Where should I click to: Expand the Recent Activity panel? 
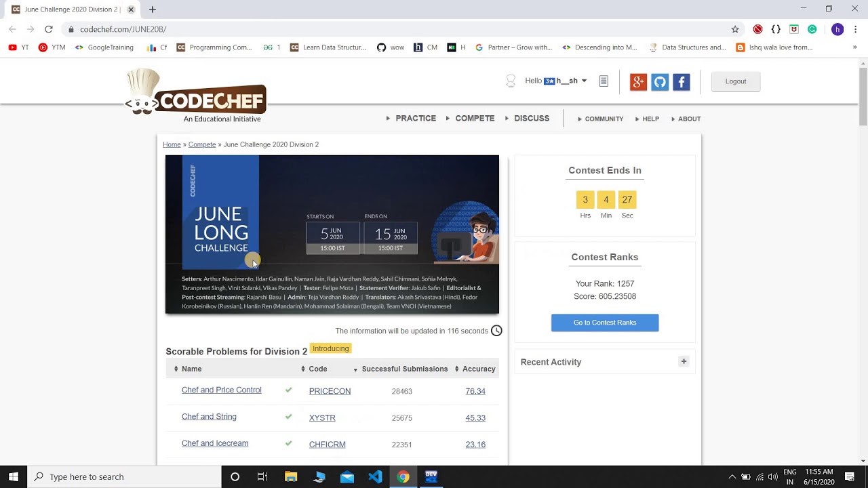[684, 361]
